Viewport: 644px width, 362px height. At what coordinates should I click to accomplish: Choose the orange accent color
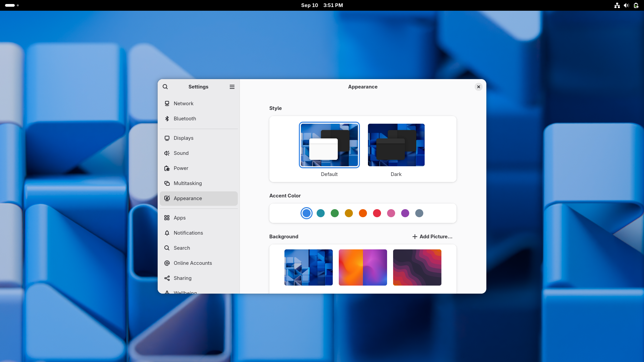coord(363,213)
